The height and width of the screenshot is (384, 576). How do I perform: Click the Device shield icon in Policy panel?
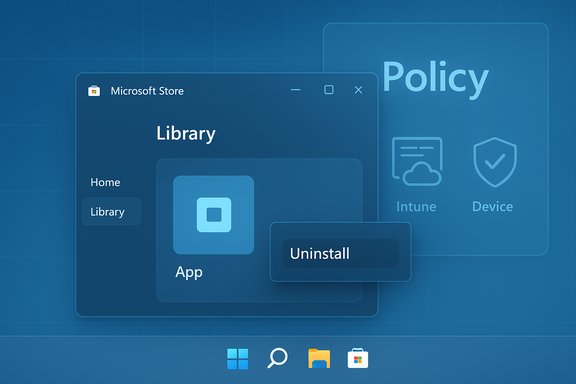click(495, 162)
